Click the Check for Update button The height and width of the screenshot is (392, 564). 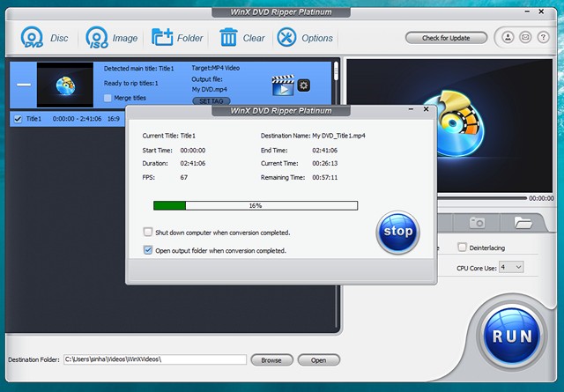[x=446, y=38]
